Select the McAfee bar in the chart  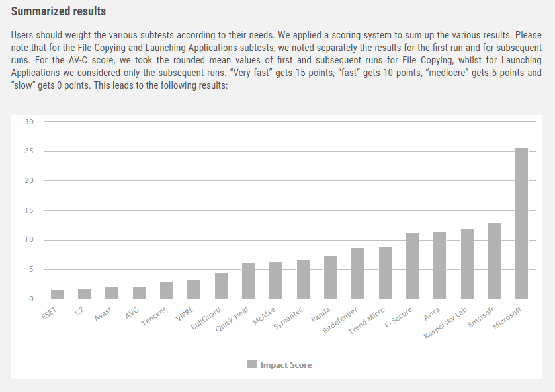[x=275, y=281]
